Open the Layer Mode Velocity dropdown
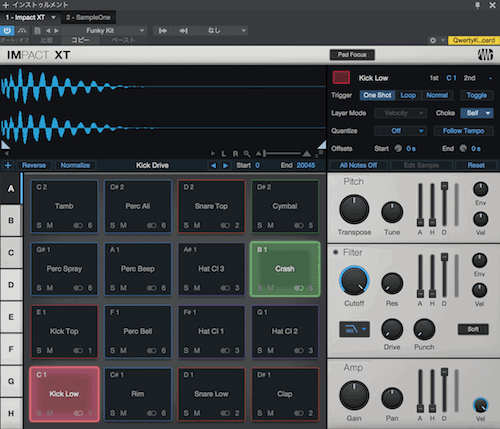Image resolution: width=500 pixels, height=429 pixels. 400,113
